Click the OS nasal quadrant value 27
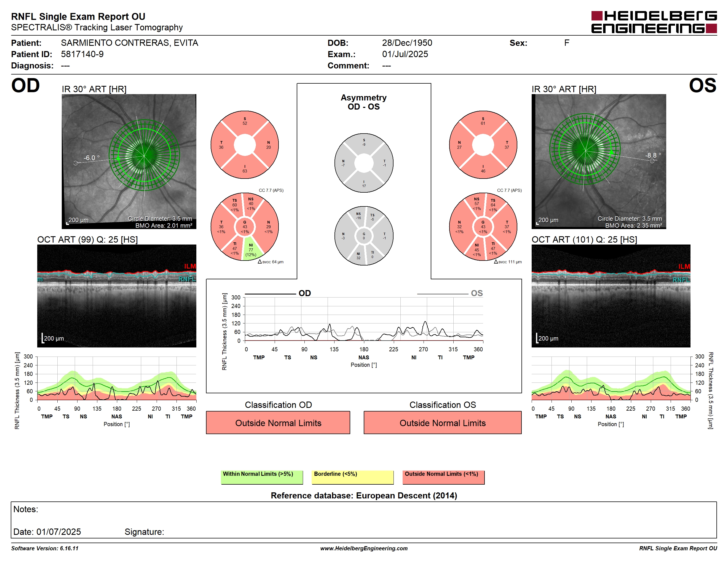This screenshot has height=563, width=728. coord(459,147)
